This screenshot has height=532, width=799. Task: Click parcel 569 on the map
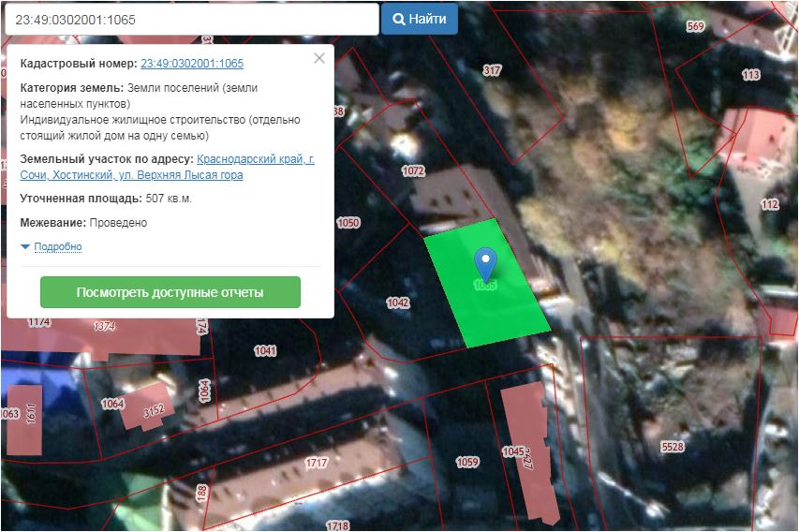tap(695, 26)
